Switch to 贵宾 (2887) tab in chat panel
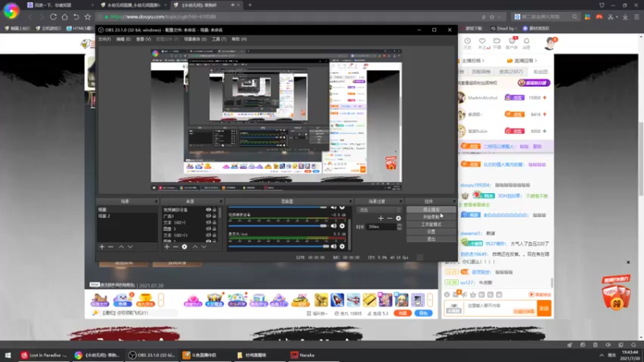Viewport: 644px width, 362px height. tap(510, 72)
